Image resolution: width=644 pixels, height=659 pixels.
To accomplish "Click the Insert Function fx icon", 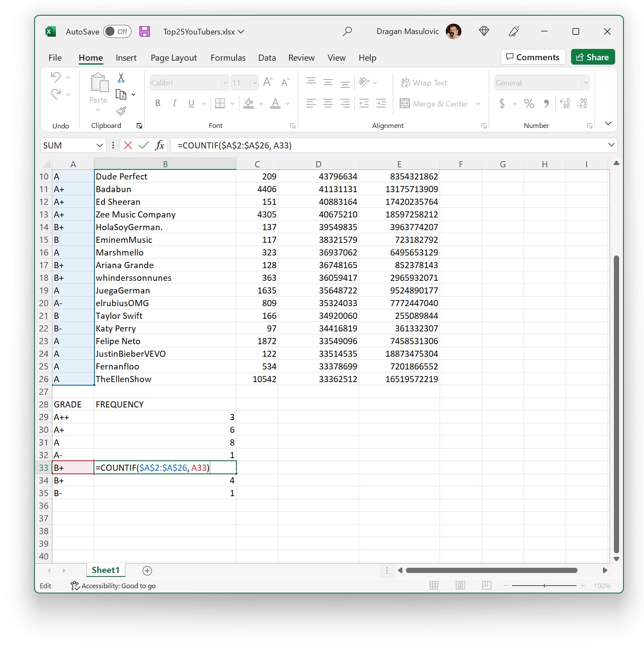I will (160, 145).
